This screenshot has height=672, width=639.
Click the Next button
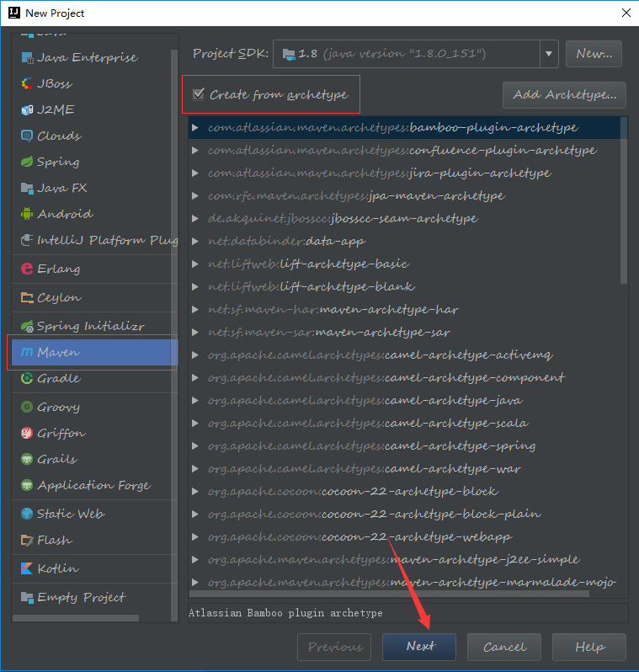click(x=419, y=647)
